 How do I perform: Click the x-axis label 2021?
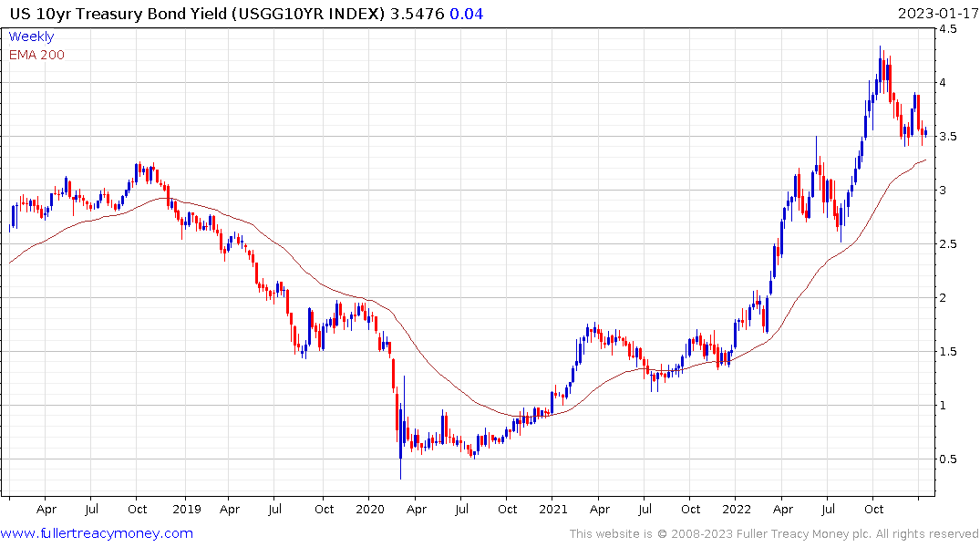pos(553,509)
